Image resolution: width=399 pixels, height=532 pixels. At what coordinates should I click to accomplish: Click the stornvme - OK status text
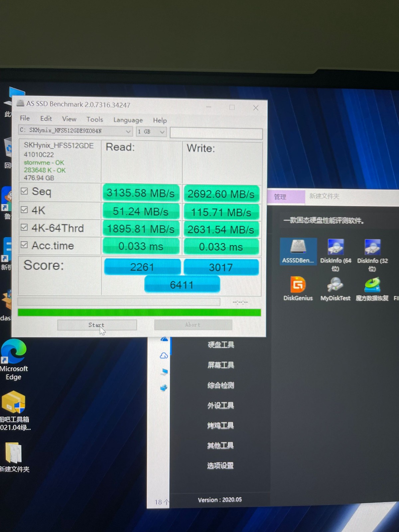pyautogui.click(x=44, y=163)
